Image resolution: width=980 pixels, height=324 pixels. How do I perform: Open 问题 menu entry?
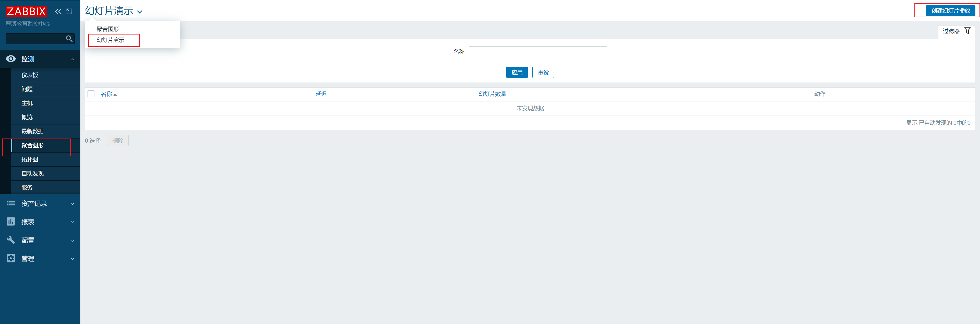click(46, 89)
